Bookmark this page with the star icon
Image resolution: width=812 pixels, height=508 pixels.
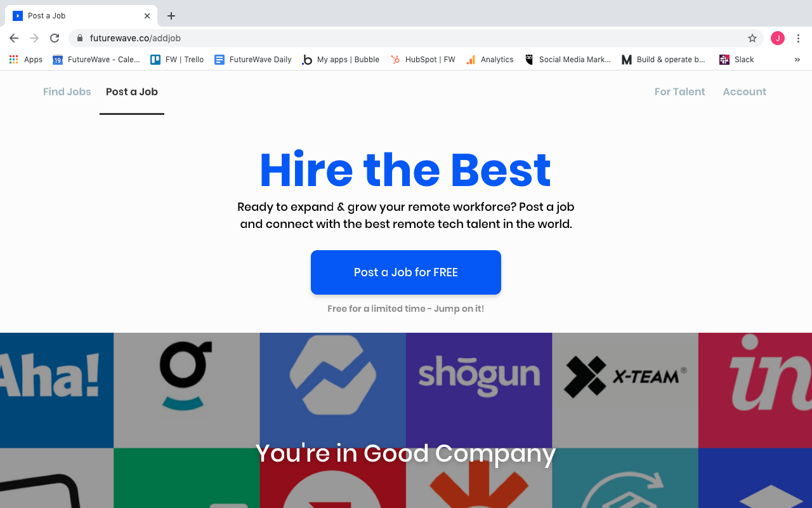point(752,38)
